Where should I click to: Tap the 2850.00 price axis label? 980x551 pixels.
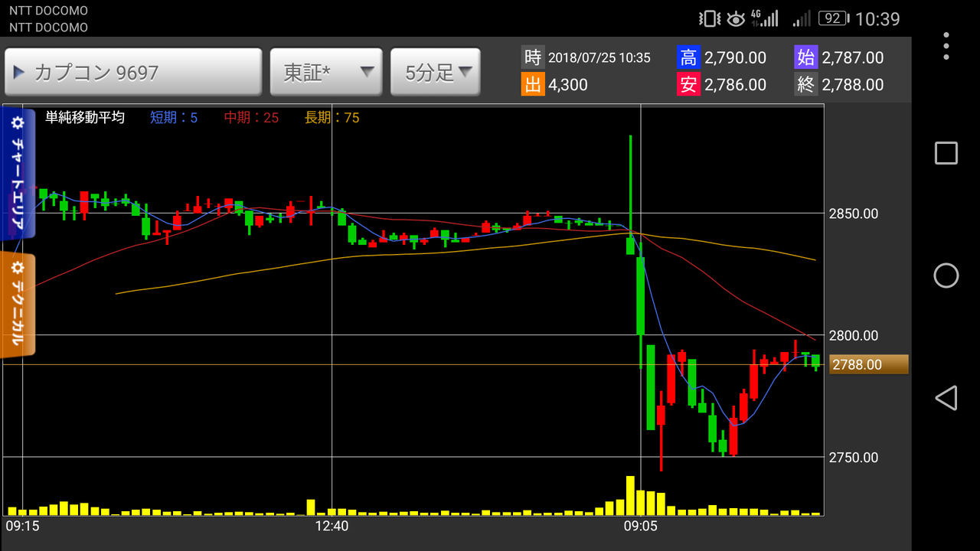(854, 214)
